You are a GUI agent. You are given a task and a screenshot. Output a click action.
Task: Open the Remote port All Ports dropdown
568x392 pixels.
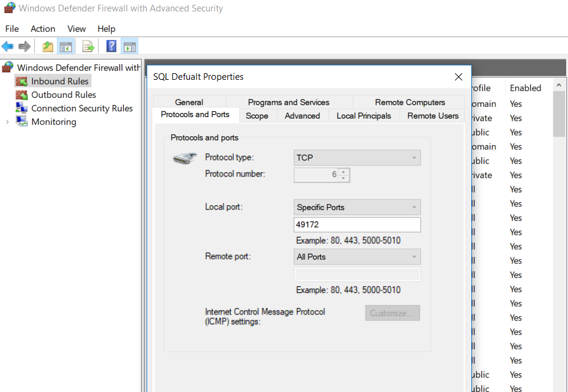point(357,257)
